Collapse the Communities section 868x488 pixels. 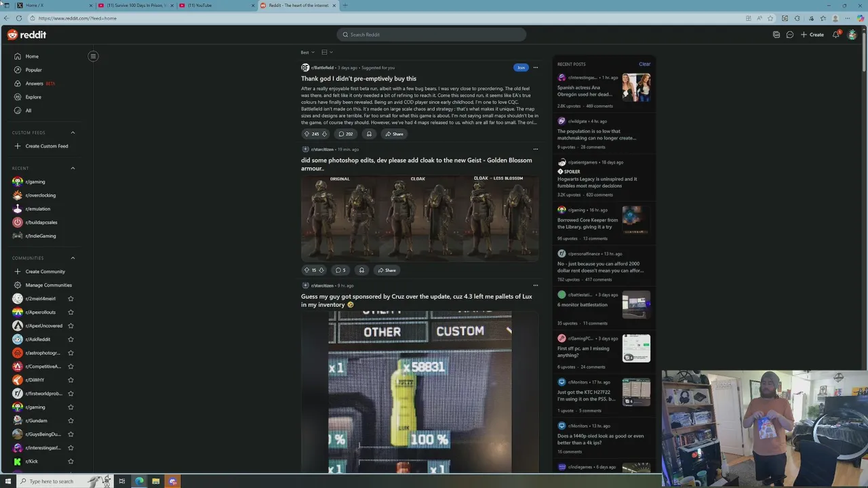[x=73, y=258]
